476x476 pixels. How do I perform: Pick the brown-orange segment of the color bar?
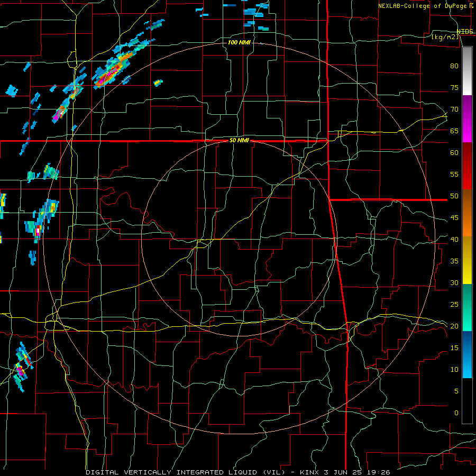(467, 213)
